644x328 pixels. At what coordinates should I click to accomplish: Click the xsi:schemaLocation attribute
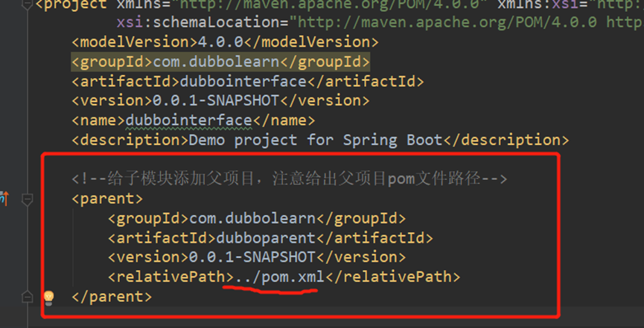203,22
